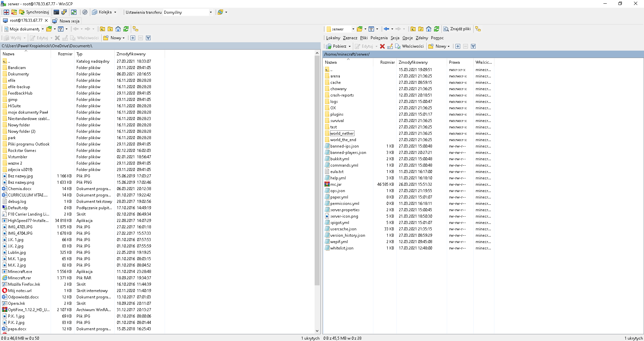This screenshot has width=644, height=341.
Task: Click the remote rename pencil icon
Action: [390, 47]
